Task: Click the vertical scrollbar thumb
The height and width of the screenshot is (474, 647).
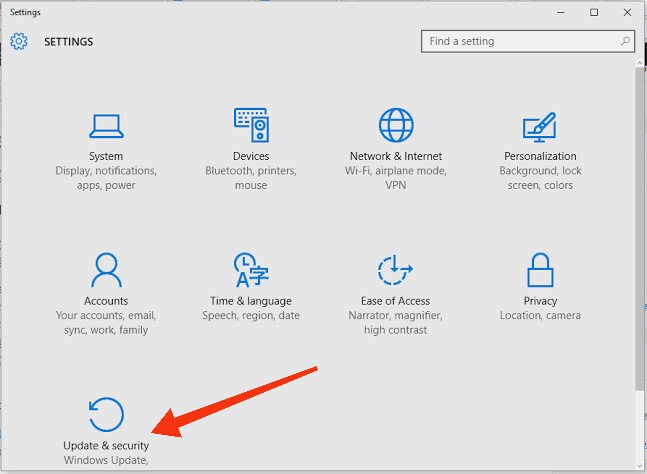Action: point(639,229)
